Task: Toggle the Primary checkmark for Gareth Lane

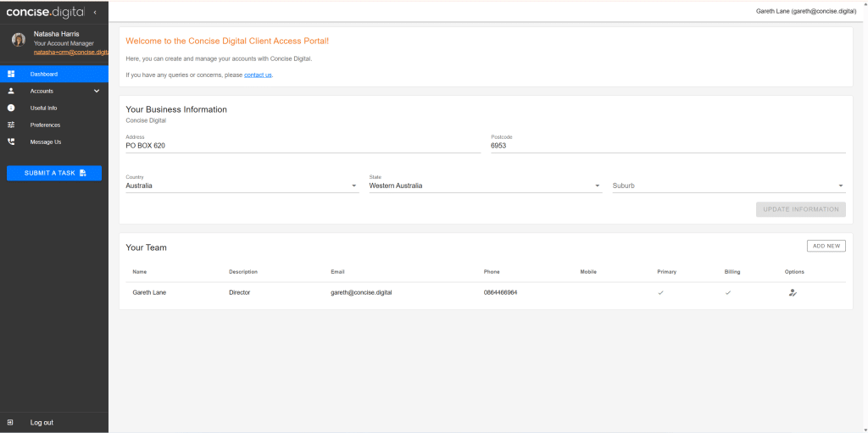Action: click(x=660, y=292)
